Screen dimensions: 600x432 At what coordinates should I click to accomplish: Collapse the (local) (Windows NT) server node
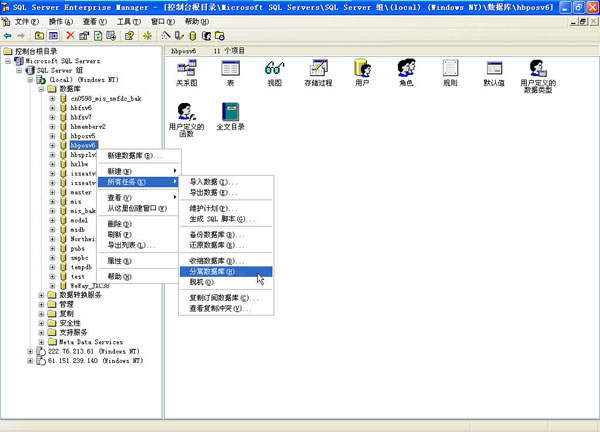(30, 80)
